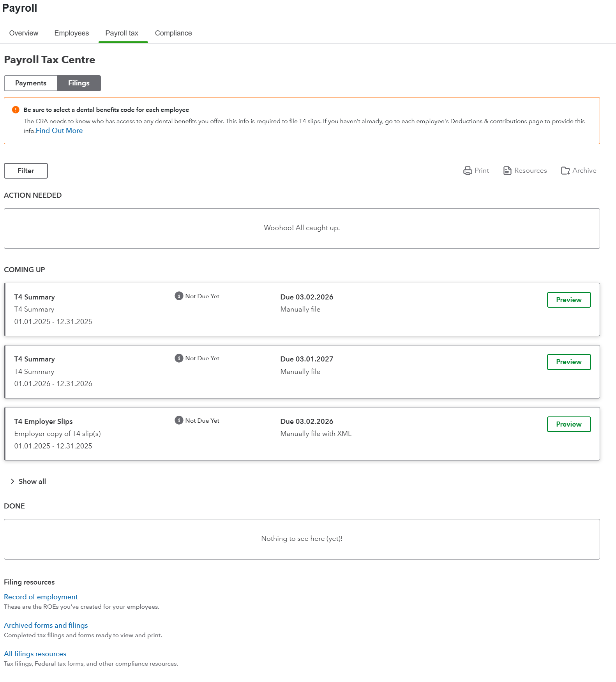Open the Filter options
Viewport: 616px width, 682px height.
click(x=26, y=171)
